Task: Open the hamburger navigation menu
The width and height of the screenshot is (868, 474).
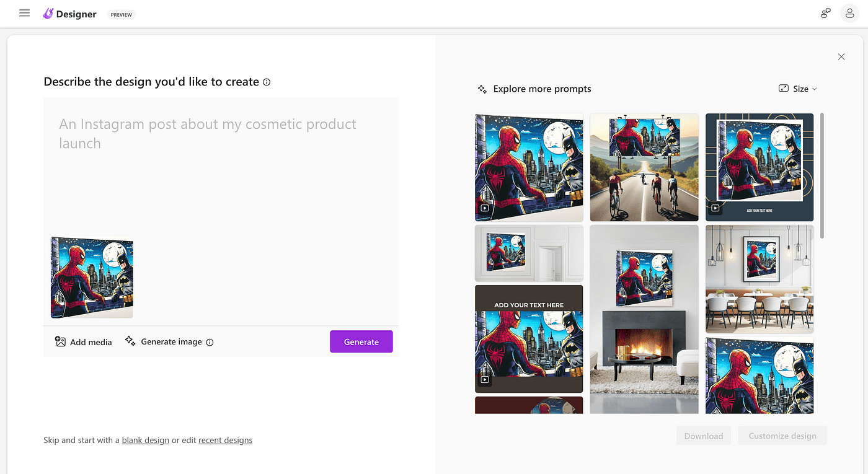Action: coord(24,13)
